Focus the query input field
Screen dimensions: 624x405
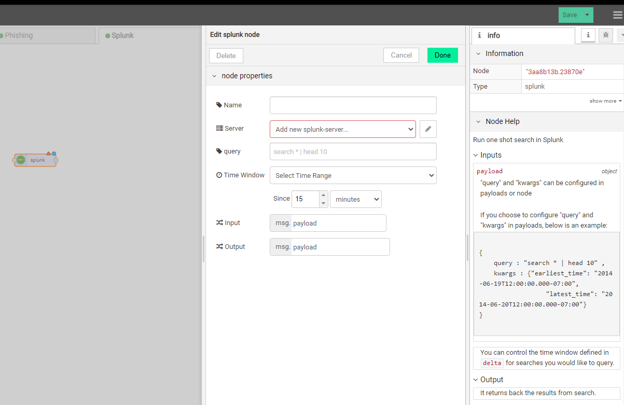pyautogui.click(x=353, y=152)
